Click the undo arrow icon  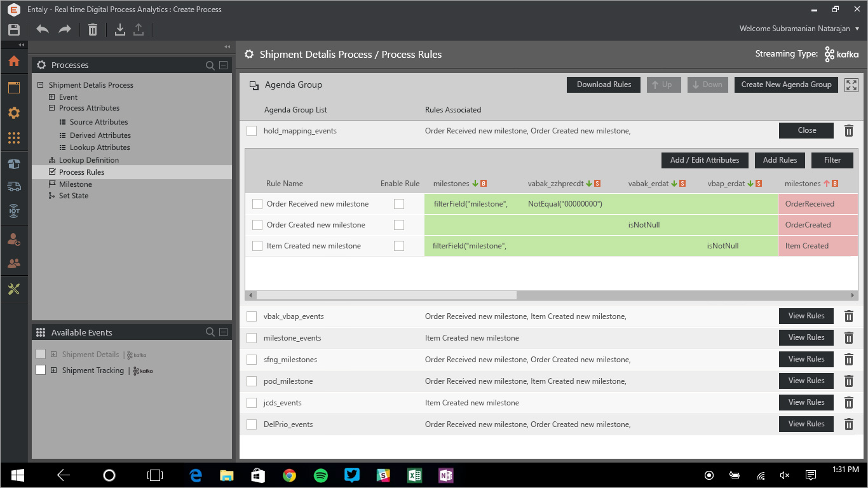[x=43, y=30]
